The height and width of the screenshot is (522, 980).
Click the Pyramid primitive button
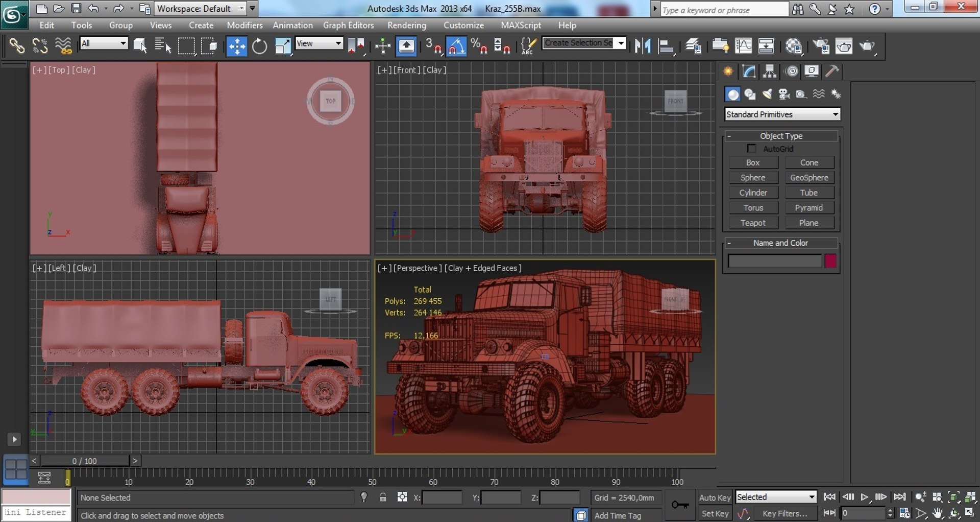point(810,208)
